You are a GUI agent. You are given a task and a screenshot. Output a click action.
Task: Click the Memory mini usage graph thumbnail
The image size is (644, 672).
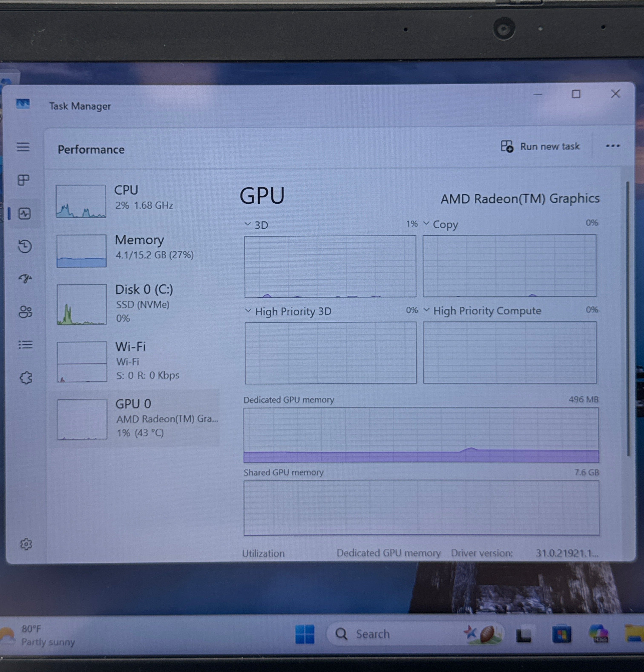(81, 251)
